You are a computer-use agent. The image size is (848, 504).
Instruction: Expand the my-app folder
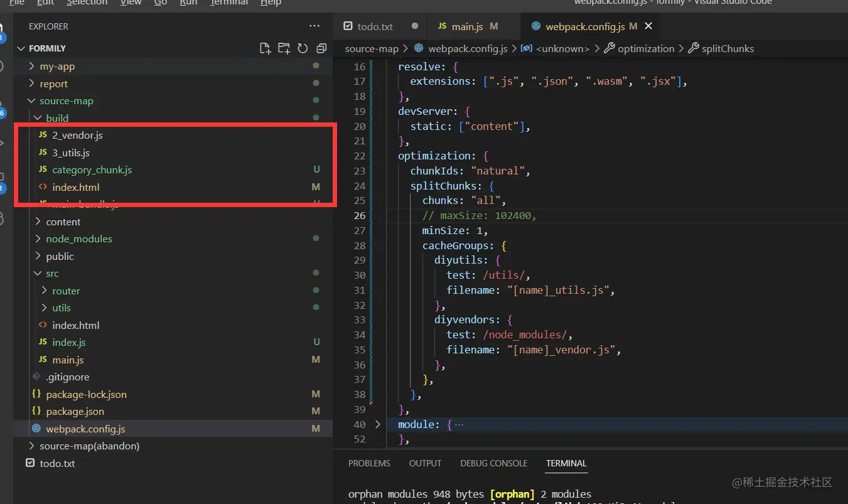[x=32, y=66]
